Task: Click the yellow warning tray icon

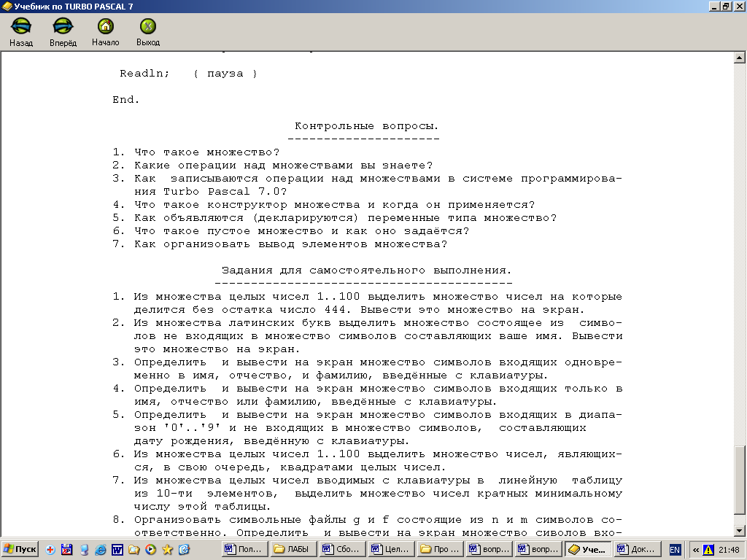Action: pos(708,550)
